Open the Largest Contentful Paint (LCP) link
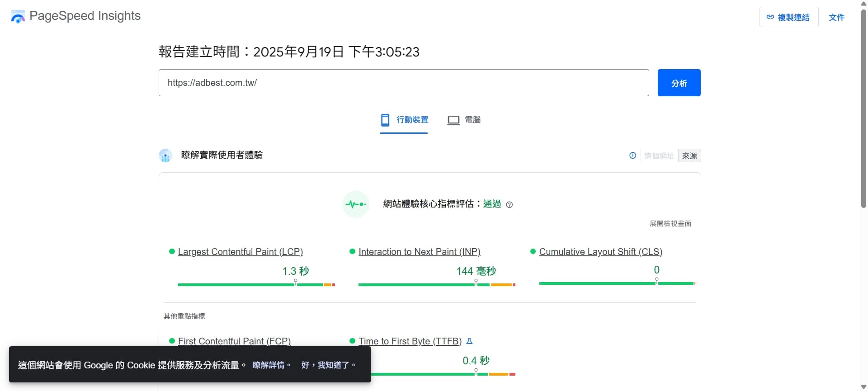This screenshot has width=868, height=391. 241,252
